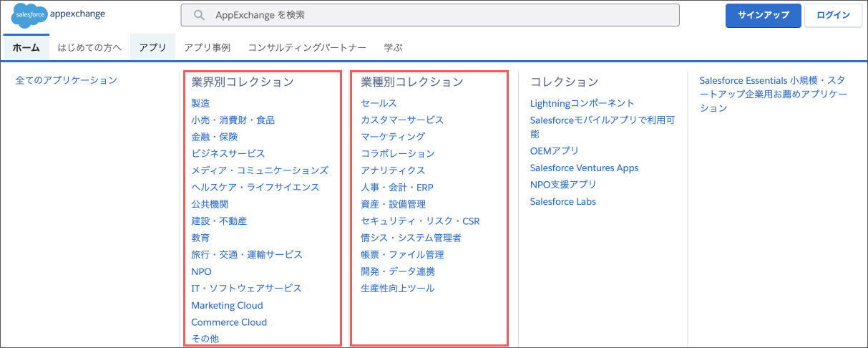
Task: Select 製造 industry link
Action: point(200,103)
